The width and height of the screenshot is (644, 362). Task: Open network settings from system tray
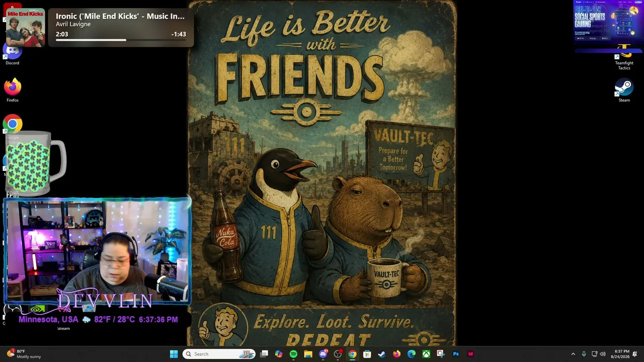tap(594, 354)
